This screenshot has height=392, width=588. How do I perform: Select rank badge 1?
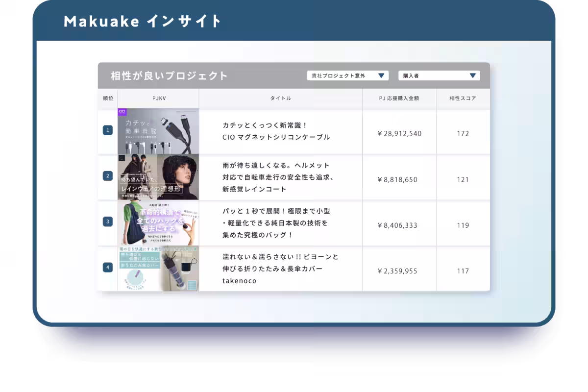tap(108, 130)
